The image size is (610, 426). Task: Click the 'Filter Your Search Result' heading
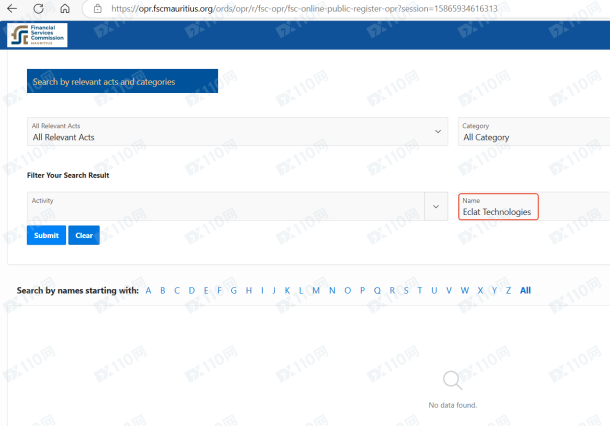pos(68,175)
